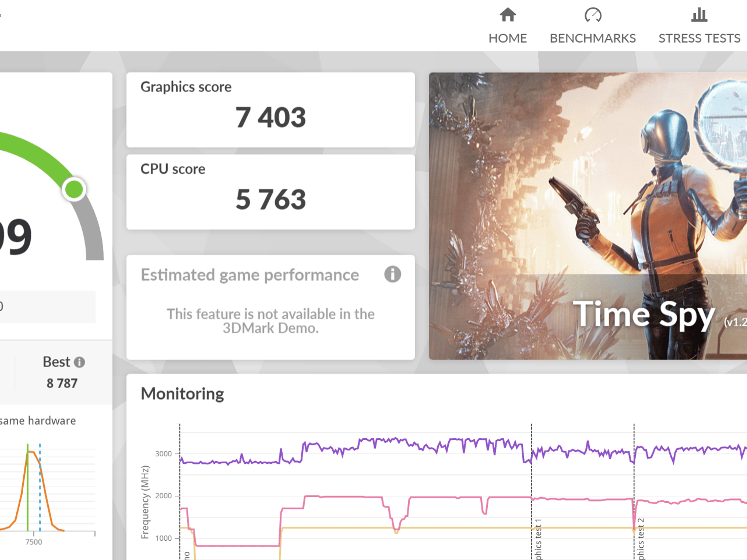The width and height of the screenshot is (747, 560).
Task: Switch to the STRESS TESTS tab
Action: click(699, 38)
